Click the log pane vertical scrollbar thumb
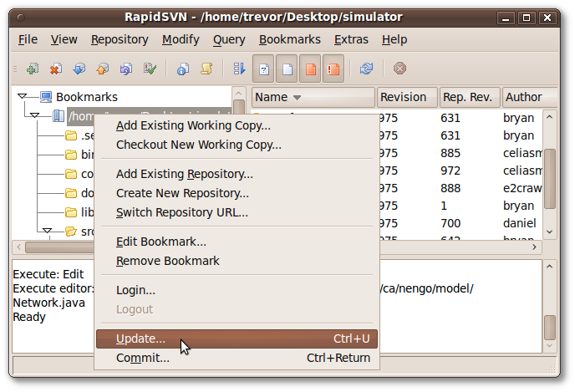 550,328
